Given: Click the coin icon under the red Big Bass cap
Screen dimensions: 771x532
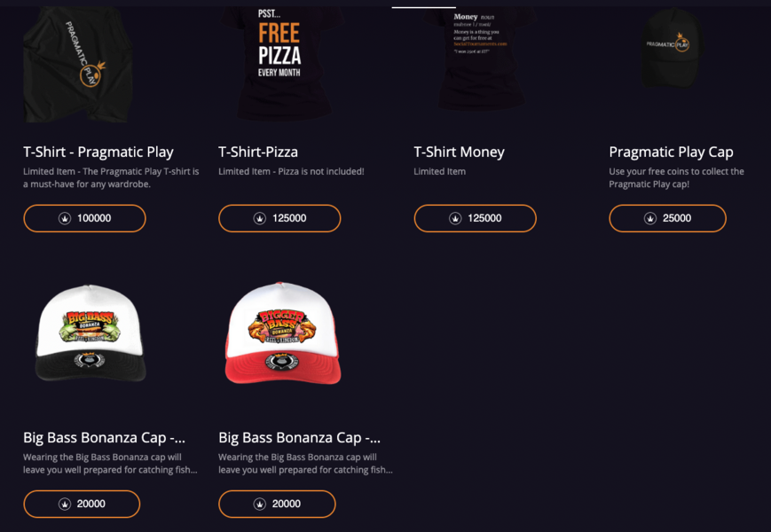Looking at the screenshot, I should [260, 504].
